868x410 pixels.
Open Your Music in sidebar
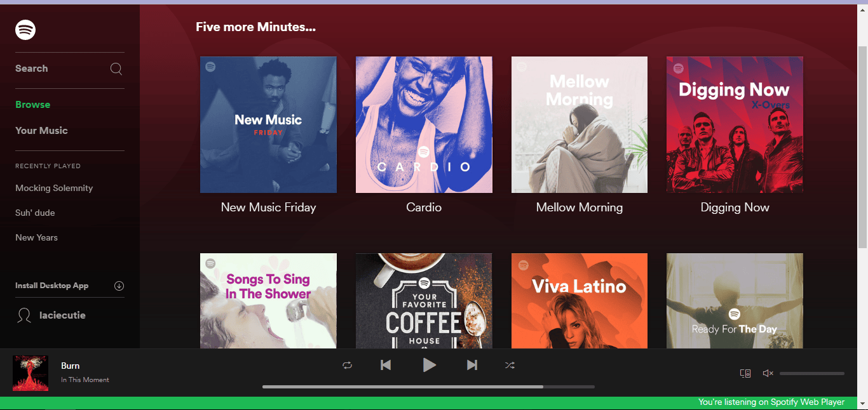pos(41,131)
